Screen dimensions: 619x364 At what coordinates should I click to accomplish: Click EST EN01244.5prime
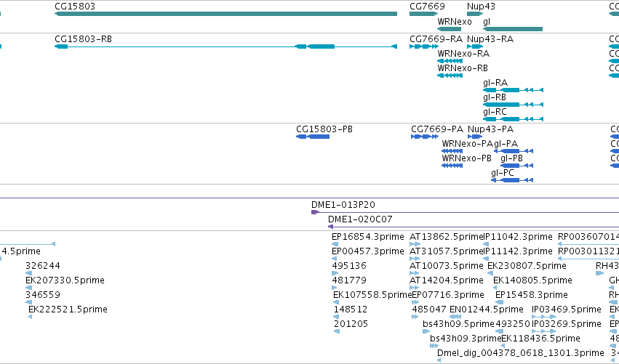(x=487, y=310)
